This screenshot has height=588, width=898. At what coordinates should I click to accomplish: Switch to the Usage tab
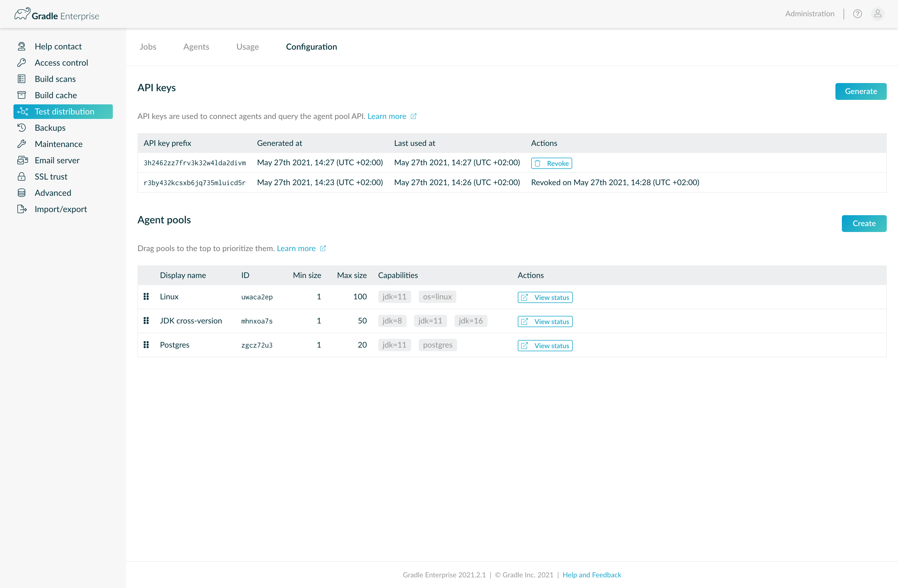pyautogui.click(x=248, y=46)
